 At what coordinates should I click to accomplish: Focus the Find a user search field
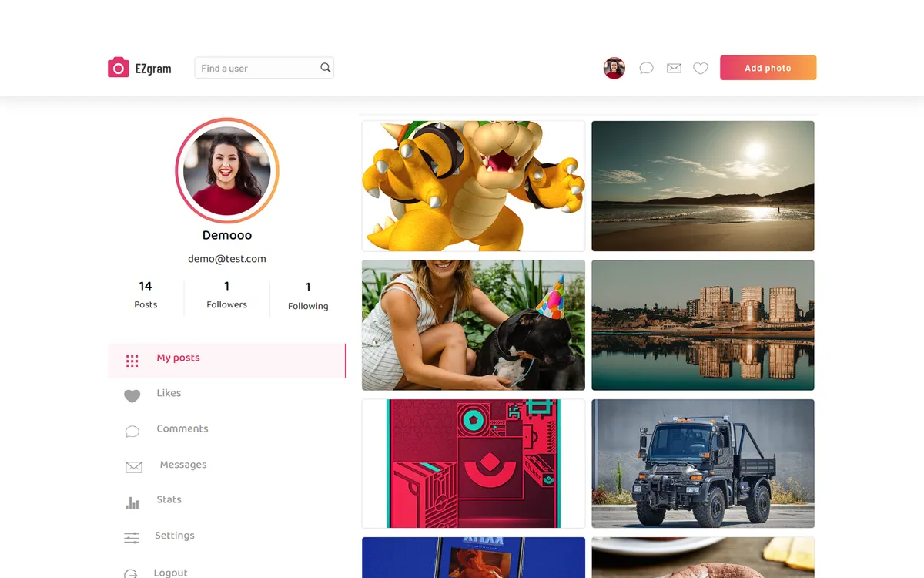click(x=264, y=68)
